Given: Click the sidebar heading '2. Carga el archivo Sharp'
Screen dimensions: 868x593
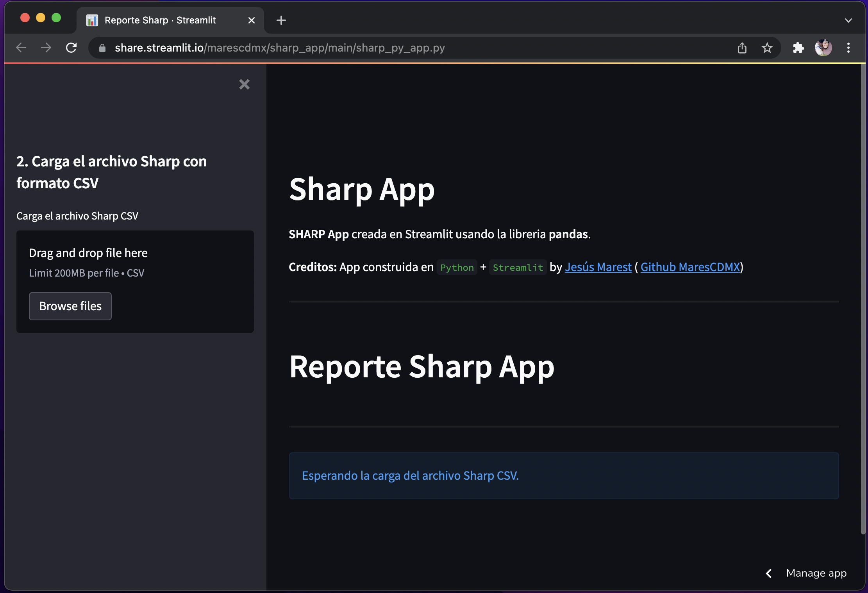Looking at the screenshot, I should pyautogui.click(x=111, y=172).
